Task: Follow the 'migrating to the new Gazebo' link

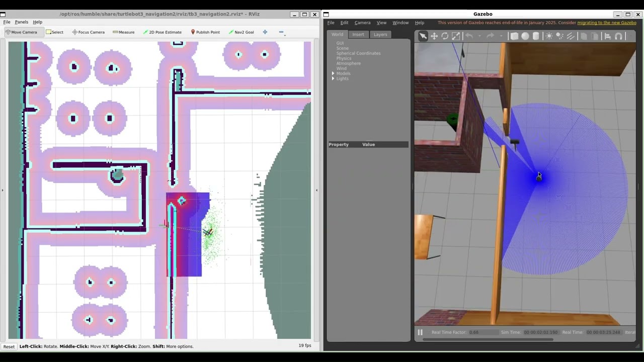Action: (x=607, y=23)
